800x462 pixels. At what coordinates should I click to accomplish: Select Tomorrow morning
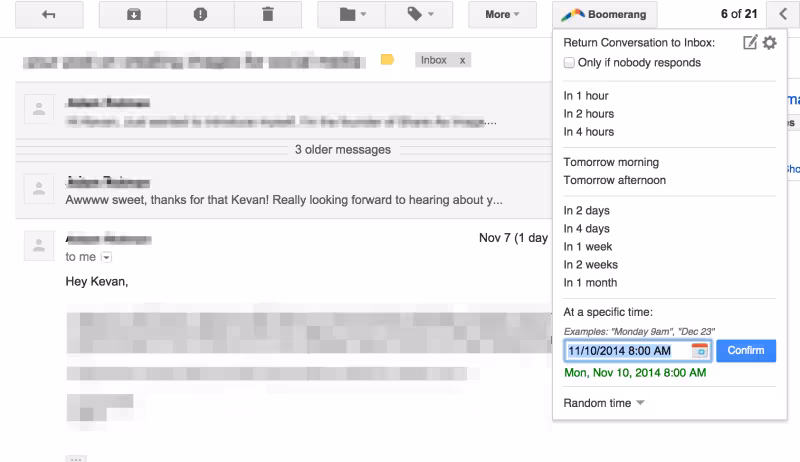point(611,162)
